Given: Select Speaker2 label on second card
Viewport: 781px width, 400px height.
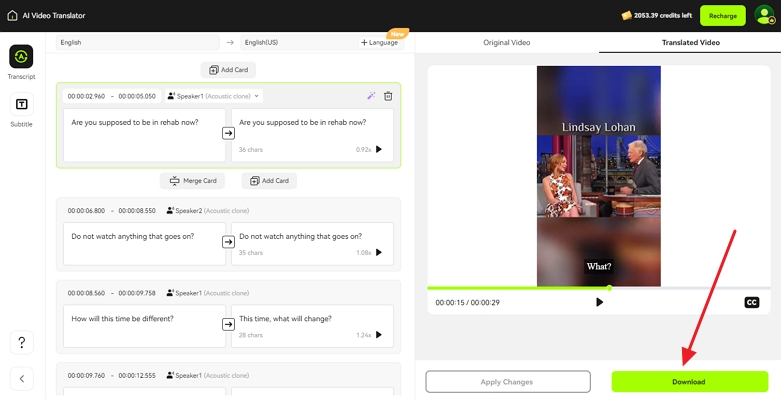Looking at the screenshot, I should pyautogui.click(x=208, y=211).
